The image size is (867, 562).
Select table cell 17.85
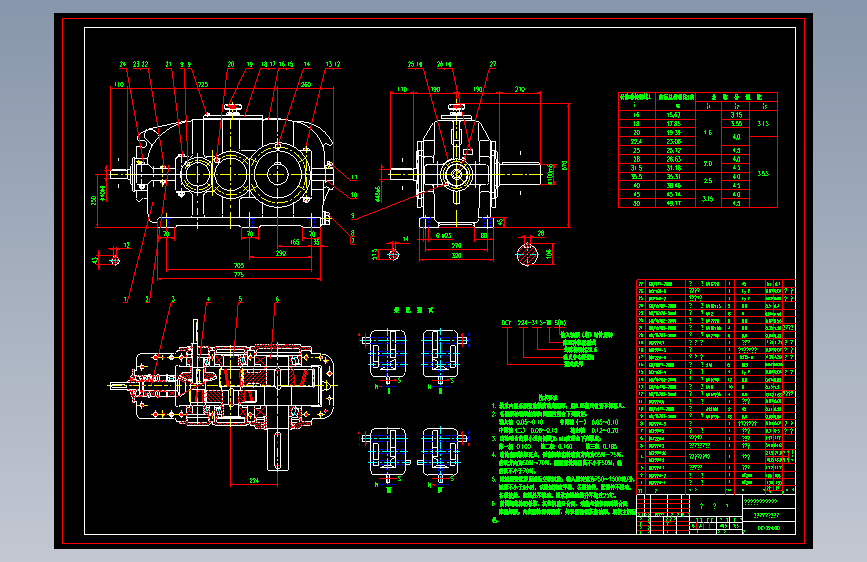click(x=673, y=124)
